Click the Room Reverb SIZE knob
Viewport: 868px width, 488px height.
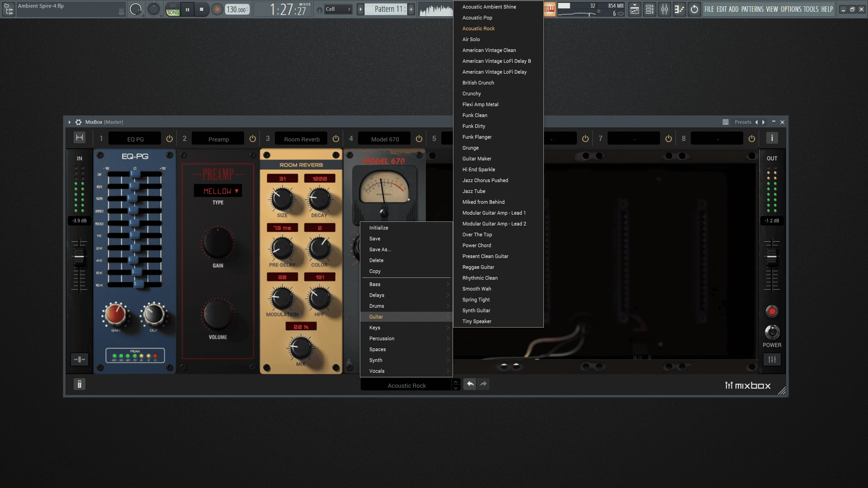coord(282,199)
